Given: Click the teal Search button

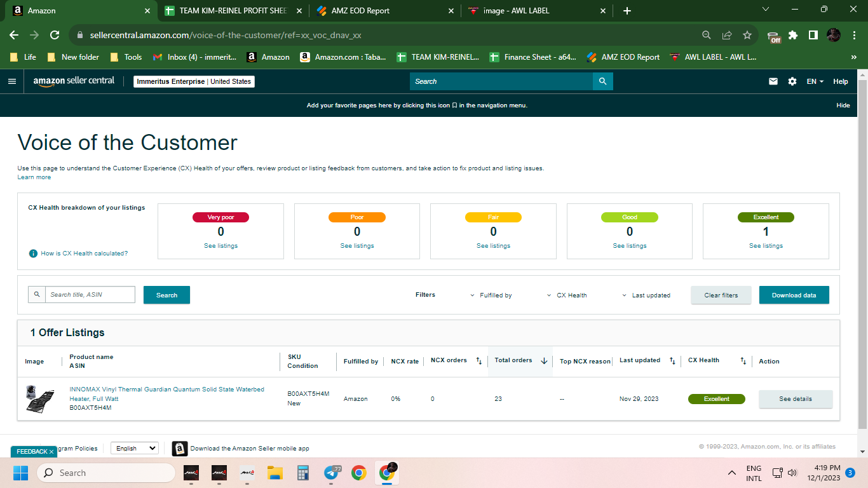Looking at the screenshot, I should [166, 295].
